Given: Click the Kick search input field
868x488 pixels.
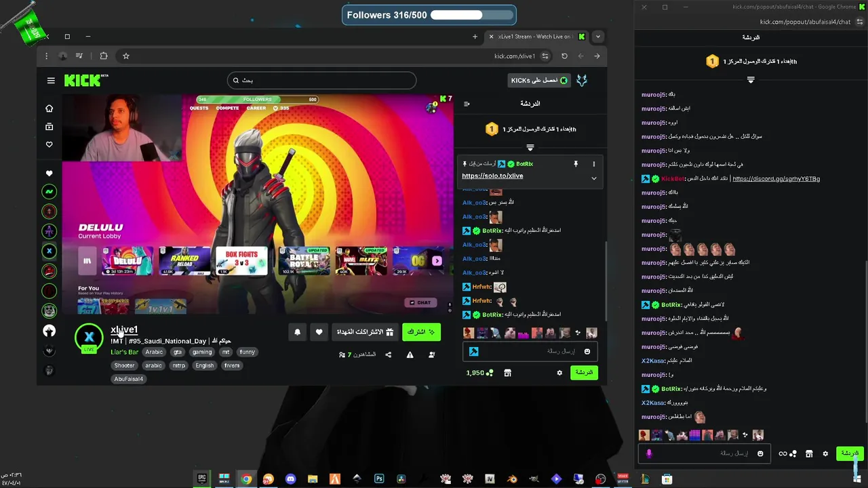Looking at the screenshot, I should tap(321, 81).
